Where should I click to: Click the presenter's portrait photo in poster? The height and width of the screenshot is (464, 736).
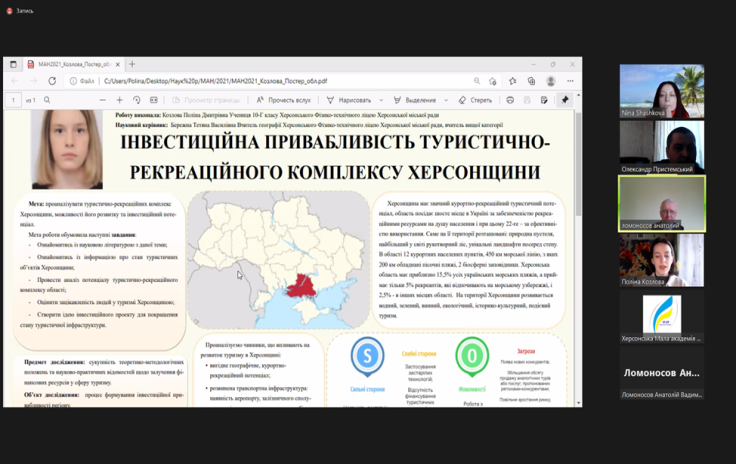coord(67,149)
